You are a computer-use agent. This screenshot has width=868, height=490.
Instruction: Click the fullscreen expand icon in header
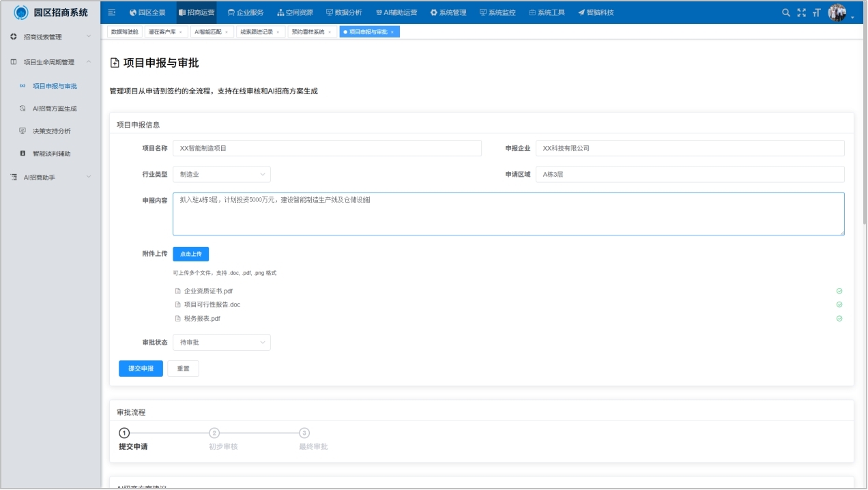801,12
